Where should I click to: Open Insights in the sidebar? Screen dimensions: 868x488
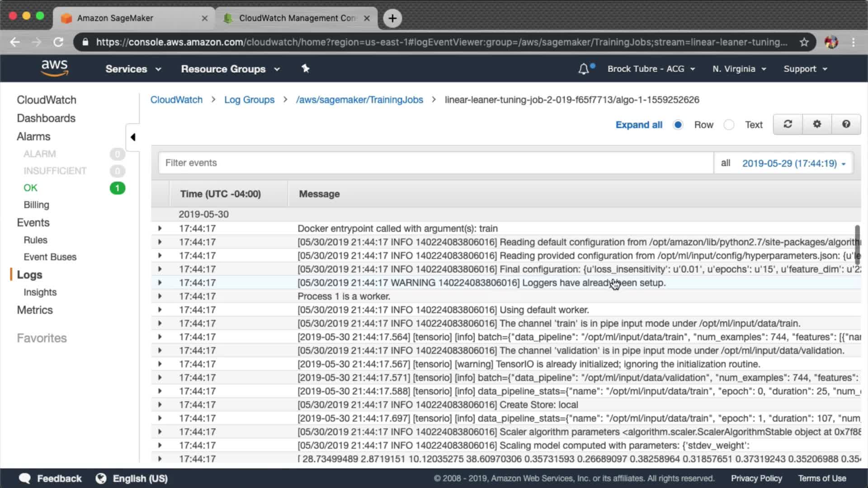tap(40, 292)
